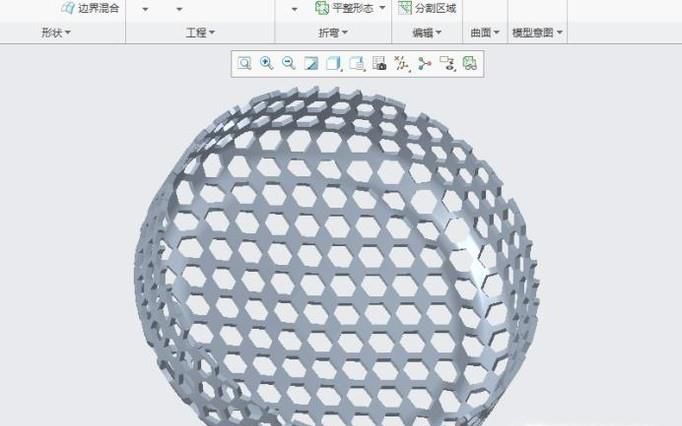Image resolution: width=682 pixels, height=426 pixels.
Task: Click the Zoom Out magnifier icon
Action: click(x=289, y=63)
